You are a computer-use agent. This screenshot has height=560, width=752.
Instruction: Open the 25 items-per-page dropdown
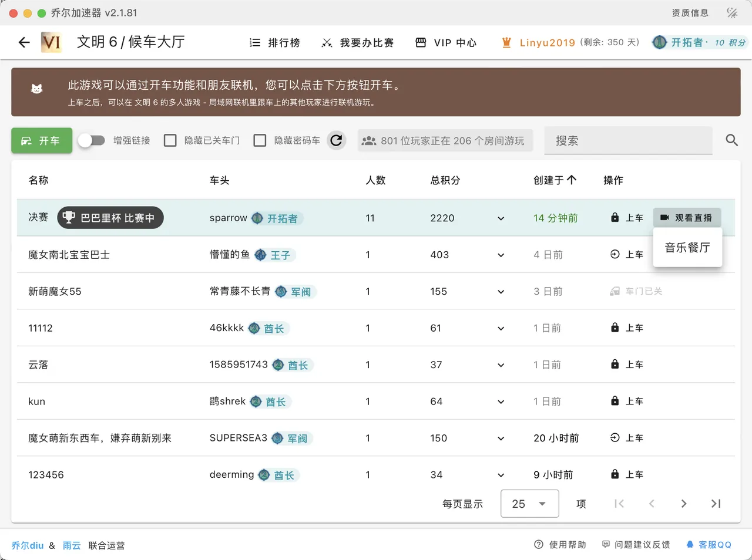point(529,504)
